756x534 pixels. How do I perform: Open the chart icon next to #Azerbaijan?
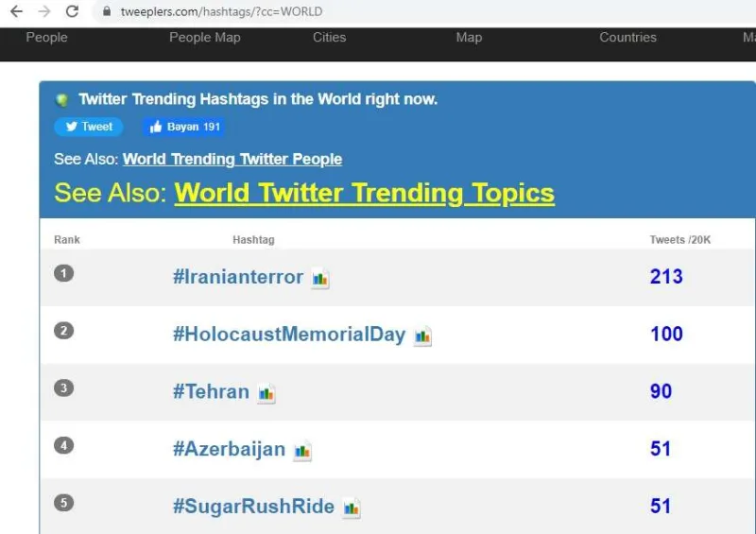point(302,451)
